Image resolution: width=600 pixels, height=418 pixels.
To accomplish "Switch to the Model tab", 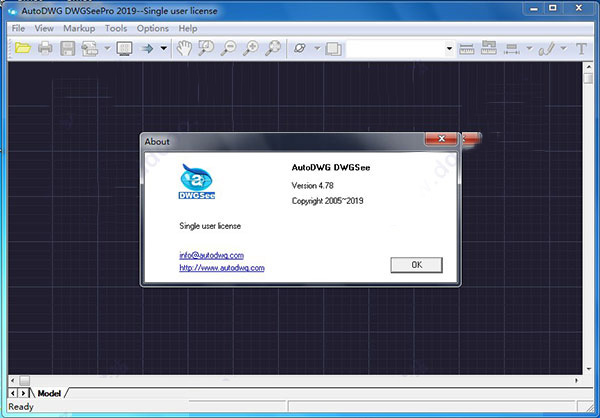I will coord(49,393).
